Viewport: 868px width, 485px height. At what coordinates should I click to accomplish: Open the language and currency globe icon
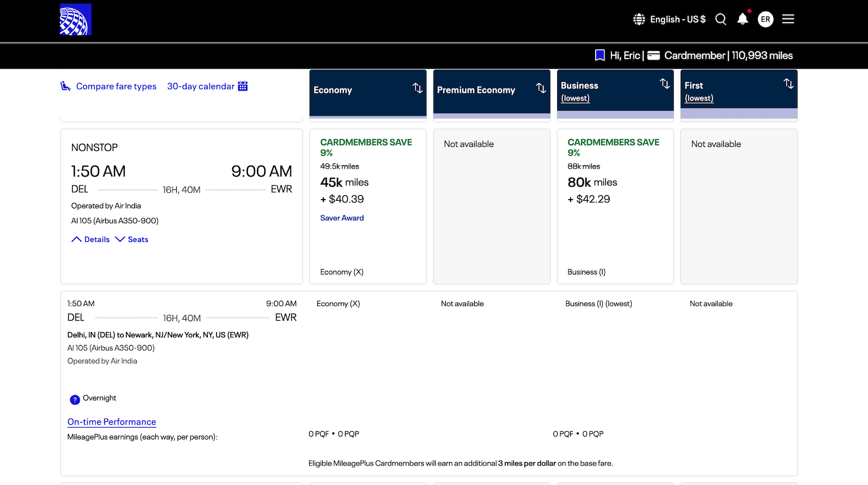tap(639, 20)
